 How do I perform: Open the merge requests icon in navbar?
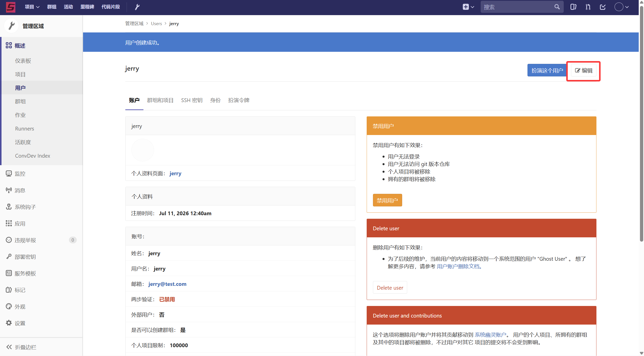coord(588,7)
